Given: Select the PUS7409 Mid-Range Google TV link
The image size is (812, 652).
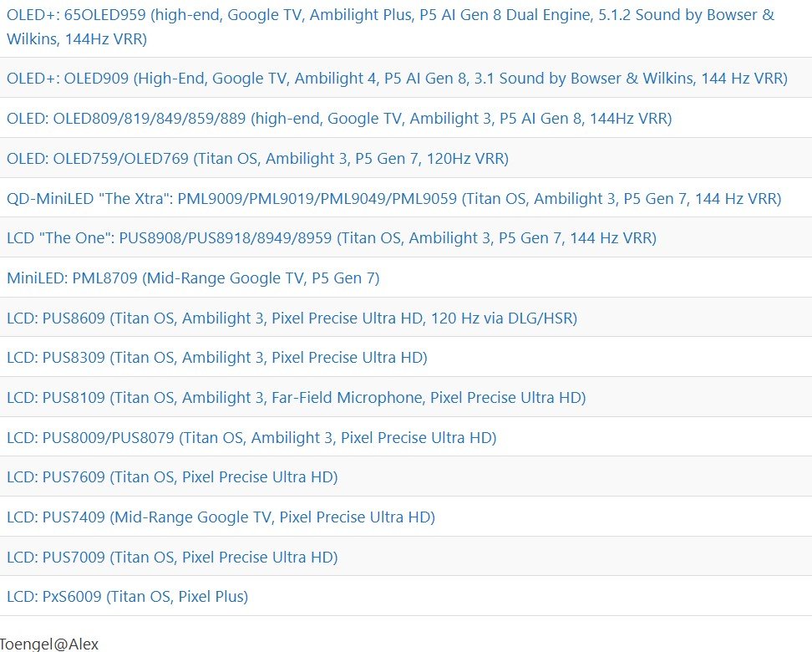Looking at the screenshot, I should pos(221,517).
